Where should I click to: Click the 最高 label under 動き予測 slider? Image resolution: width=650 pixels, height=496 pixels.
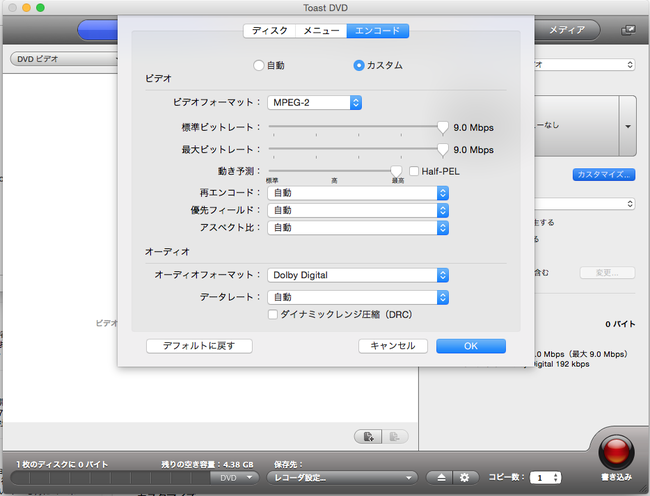(398, 181)
